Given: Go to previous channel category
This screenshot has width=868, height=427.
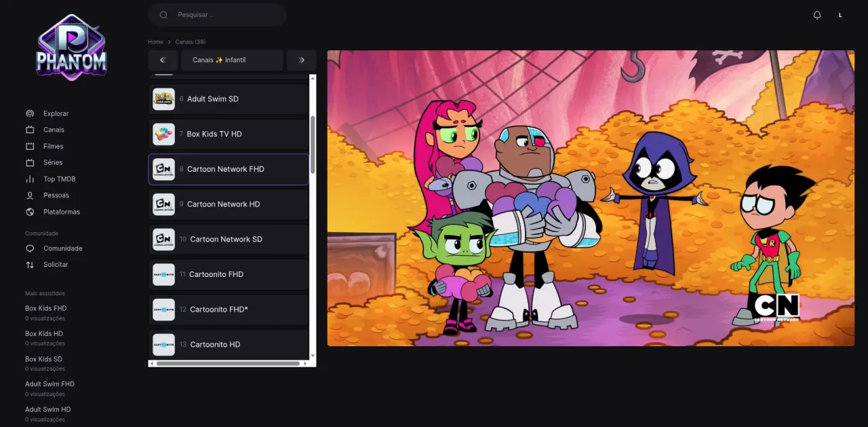Looking at the screenshot, I should (163, 60).
